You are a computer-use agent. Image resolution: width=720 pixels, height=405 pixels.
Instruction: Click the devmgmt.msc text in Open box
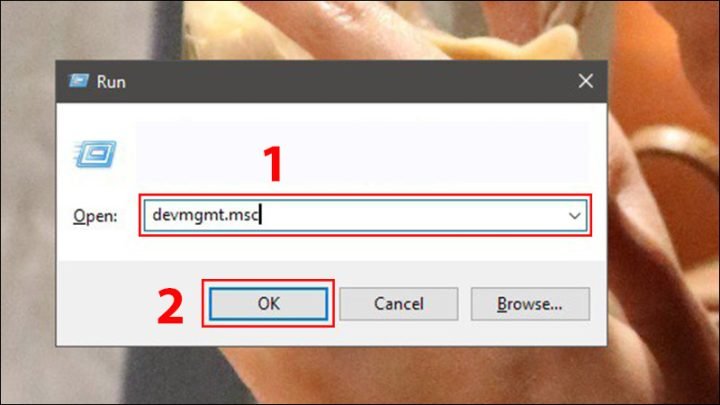(205, 215)
